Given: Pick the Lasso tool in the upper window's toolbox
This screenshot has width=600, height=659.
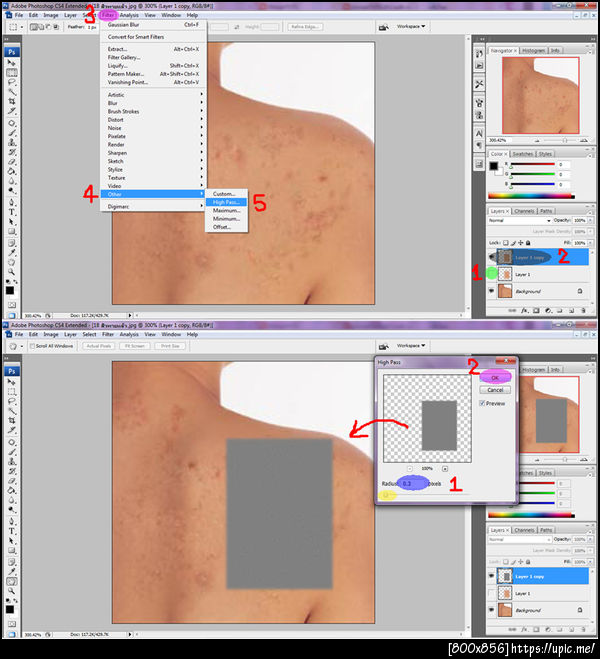Looking at the screenshot, I should 11,82.
